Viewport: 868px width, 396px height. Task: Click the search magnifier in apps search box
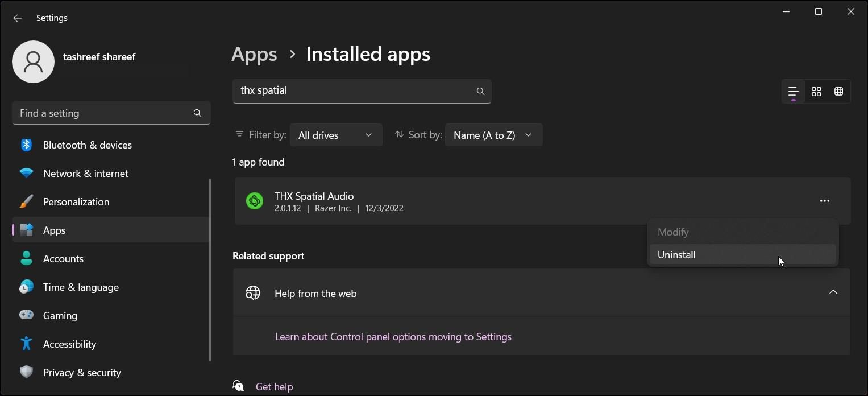pyautogui.click(x=480, y=91)
